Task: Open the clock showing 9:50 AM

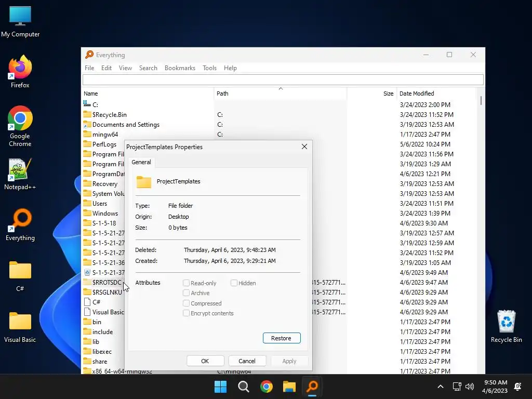Action: [x=495, y=387]
